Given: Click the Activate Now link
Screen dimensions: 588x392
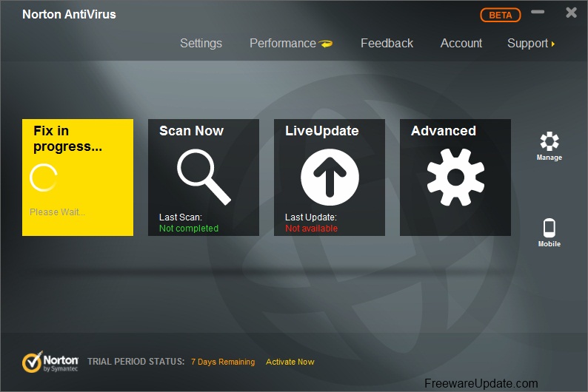Looking at the screenshot, I should 290,362.
